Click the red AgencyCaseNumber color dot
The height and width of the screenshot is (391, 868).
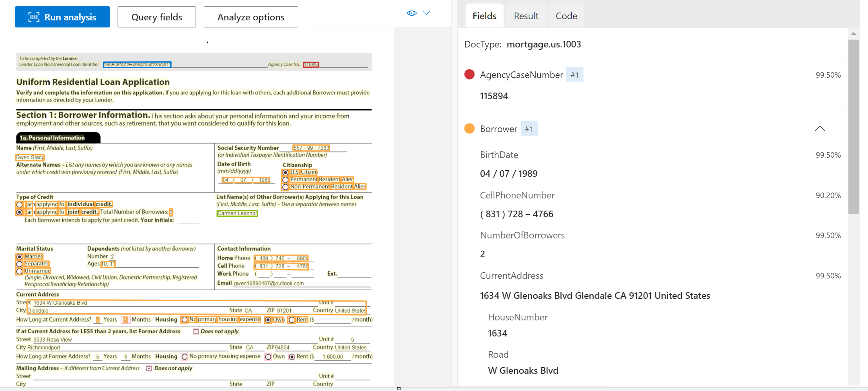469,75
